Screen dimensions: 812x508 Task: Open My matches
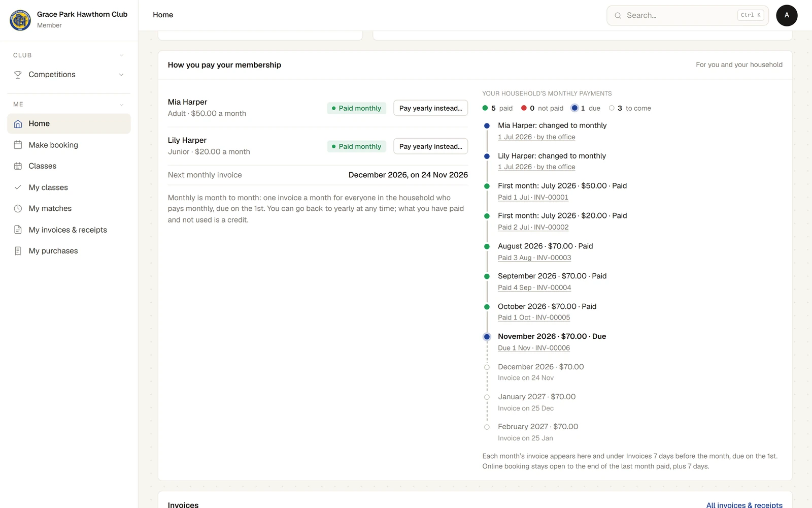tap(69, 208)
